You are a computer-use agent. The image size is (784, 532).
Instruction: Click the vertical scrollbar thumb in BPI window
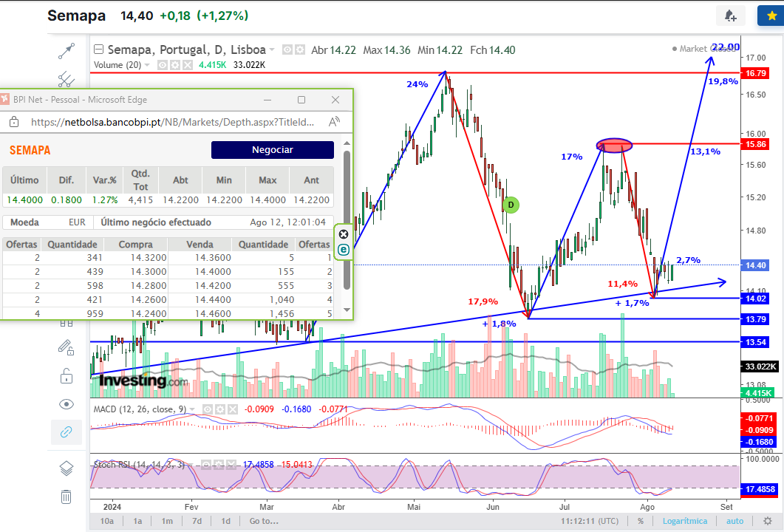click(x=347, y=219)
